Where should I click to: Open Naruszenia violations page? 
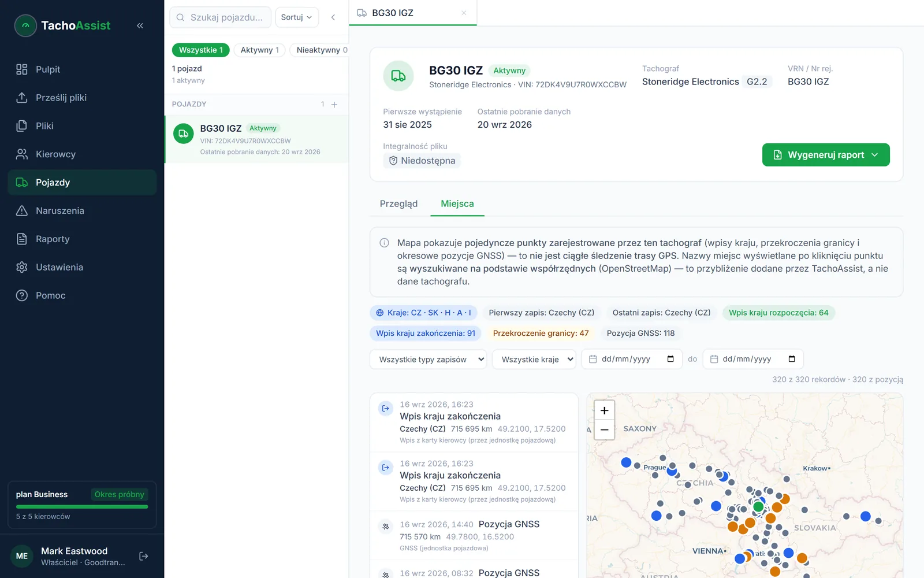pos(82,211)
